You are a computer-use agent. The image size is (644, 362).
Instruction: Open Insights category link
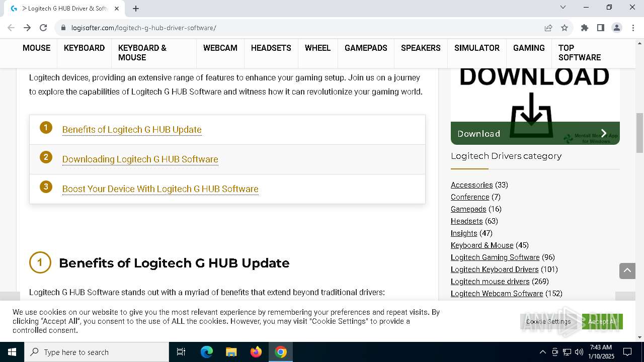[x=464, y=233]
